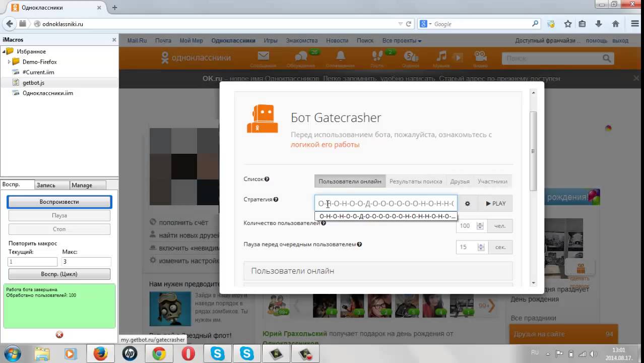This screenshot has height=363, width=644.
Task: Open Знакомства in the Mail.Ru top bar
Action: pos(302,40)
